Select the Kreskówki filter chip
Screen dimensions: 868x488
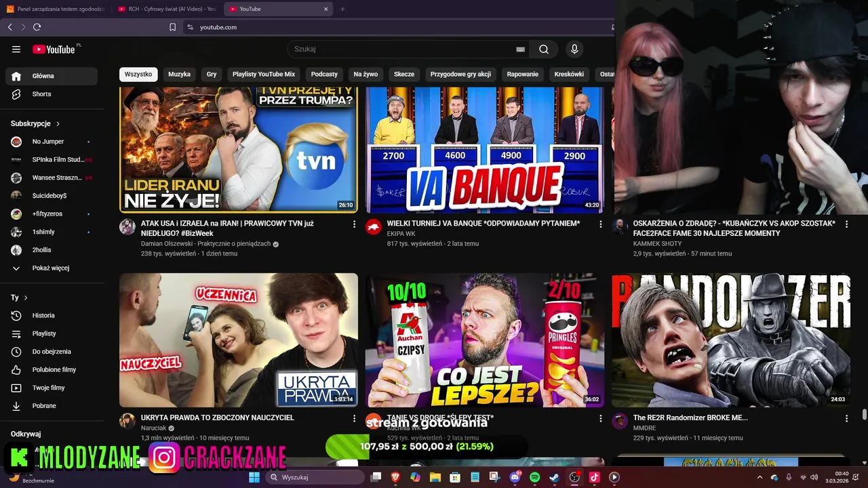pyautogui.click(x=569, y=75)
